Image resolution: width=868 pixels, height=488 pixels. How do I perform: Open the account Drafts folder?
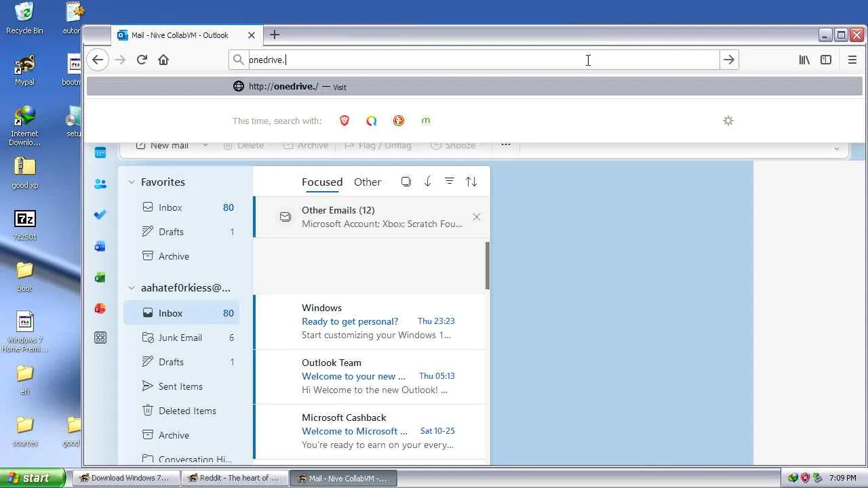(181, 362)
